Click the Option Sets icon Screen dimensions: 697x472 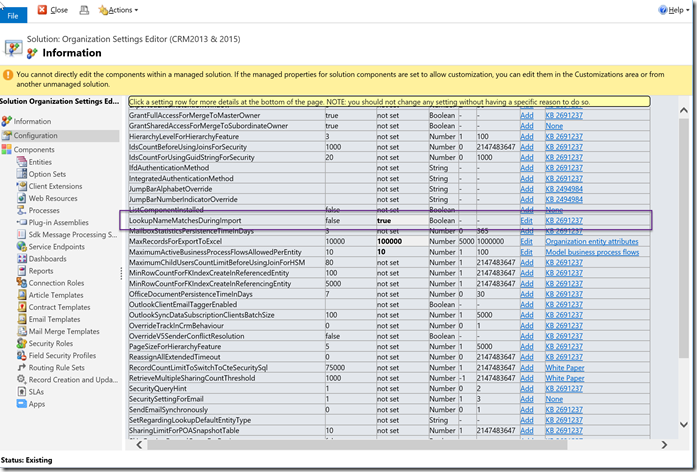21,174
